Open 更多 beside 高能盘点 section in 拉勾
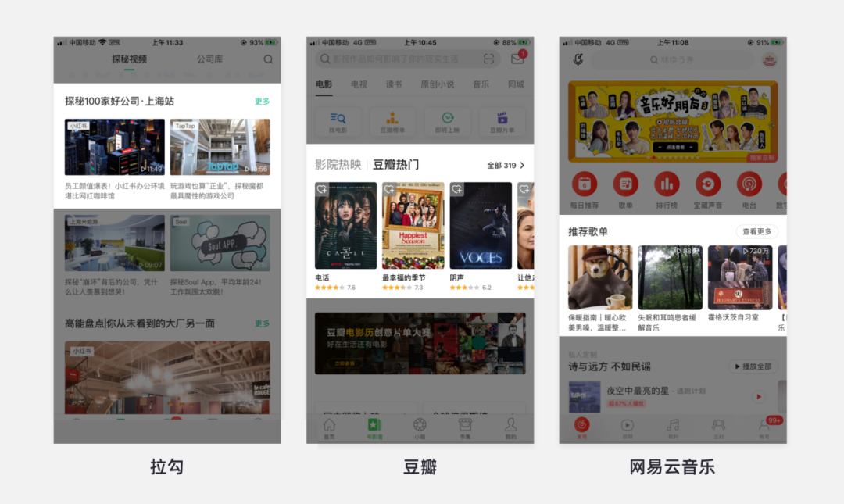This screenshot has height=504, width=844. click(x=262, y=323)
